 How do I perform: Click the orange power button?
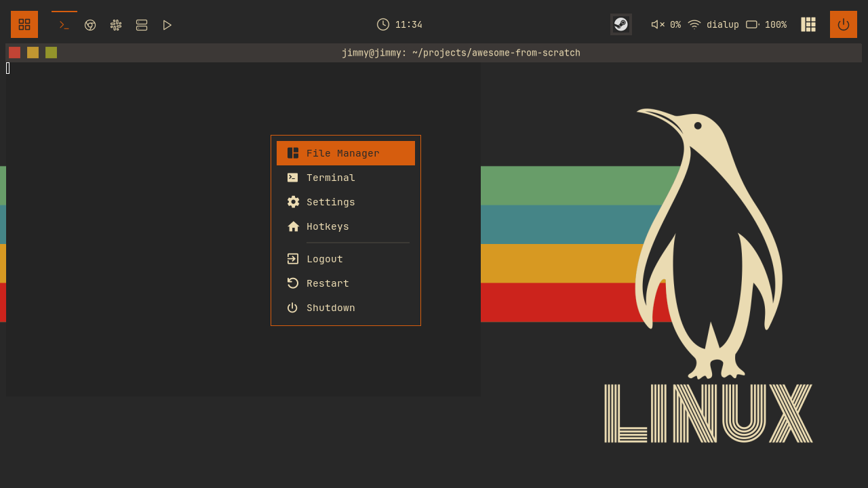tap(844, 24)
